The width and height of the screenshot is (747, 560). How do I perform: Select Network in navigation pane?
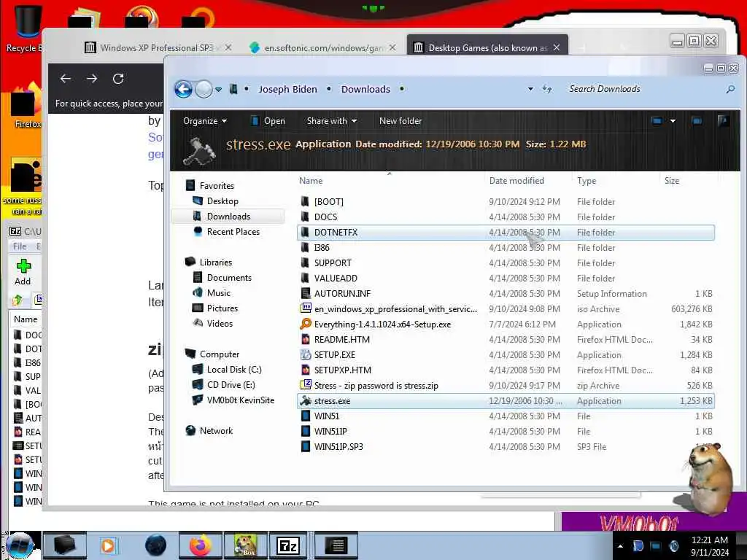pos(216,431)
